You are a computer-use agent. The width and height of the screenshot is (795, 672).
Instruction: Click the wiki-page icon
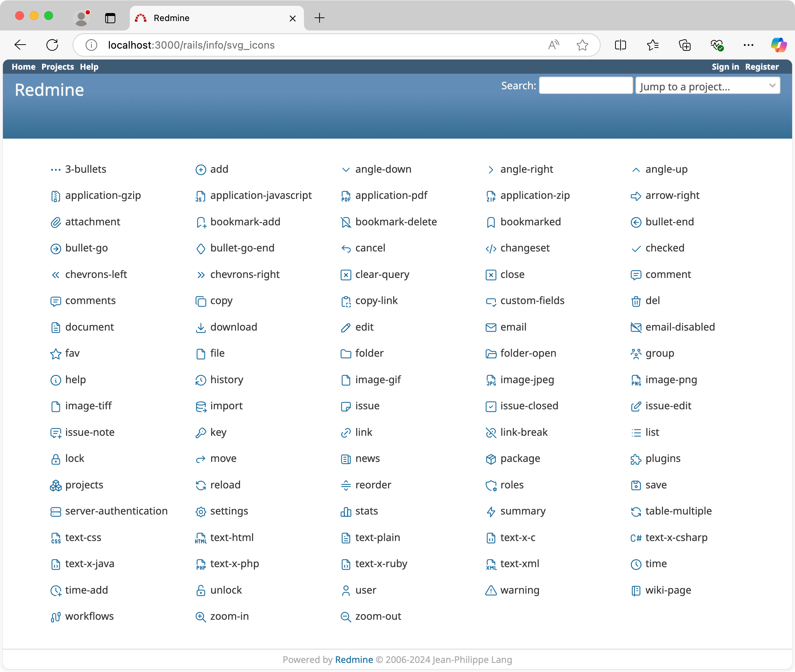click(636, 590)
